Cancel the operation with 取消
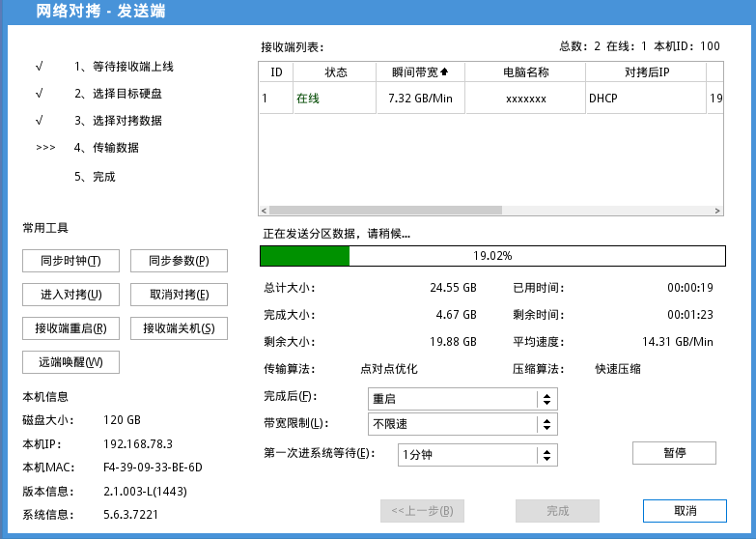756x539 pixels. [x=685, y=511]
